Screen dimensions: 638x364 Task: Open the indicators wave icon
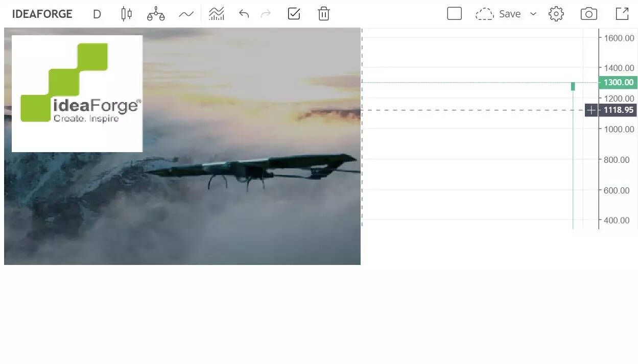point(186,14)
